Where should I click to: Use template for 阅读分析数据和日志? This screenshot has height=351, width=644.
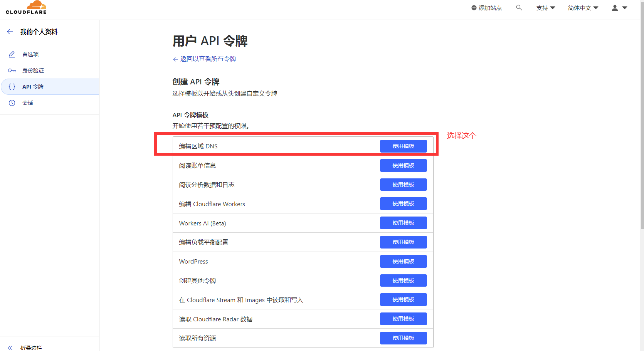pos(403,185)
